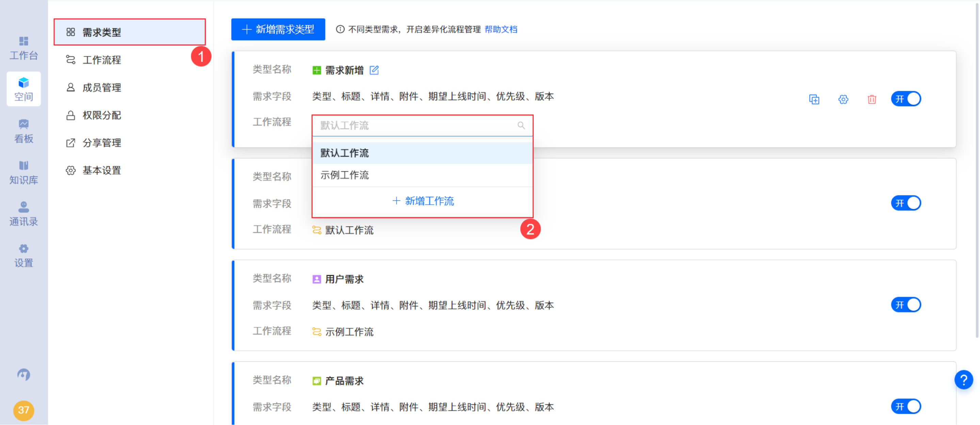Open 权限分配 from the left menu
The width and height of the screenshot is (980, 425).
(101, 115)
